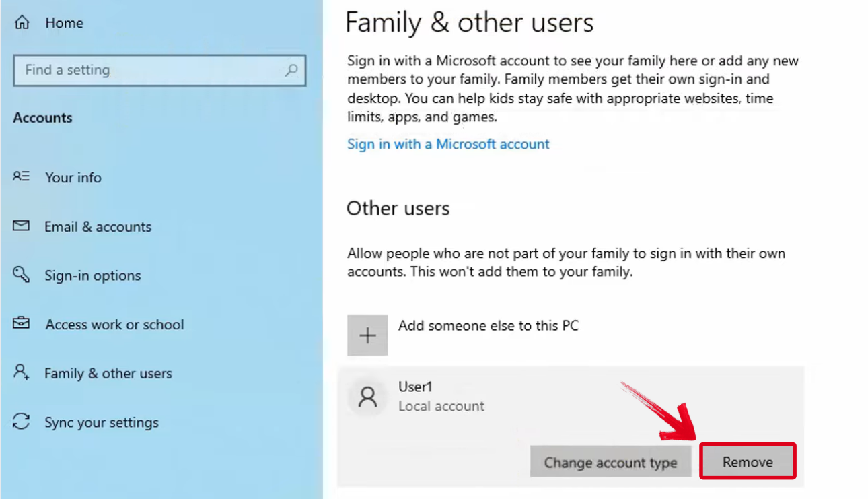Screen dimensions: 868x499
Task: Click User1's avatar icon
Action: 367,397
